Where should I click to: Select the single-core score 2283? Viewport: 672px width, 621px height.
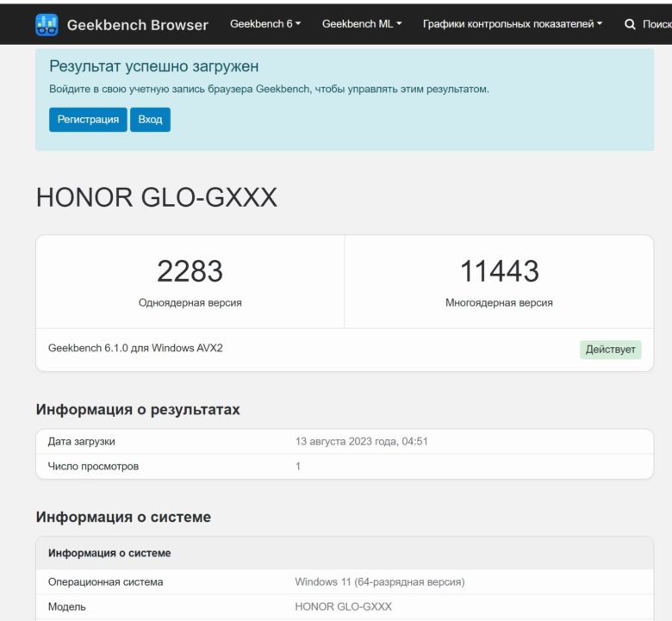190,270
